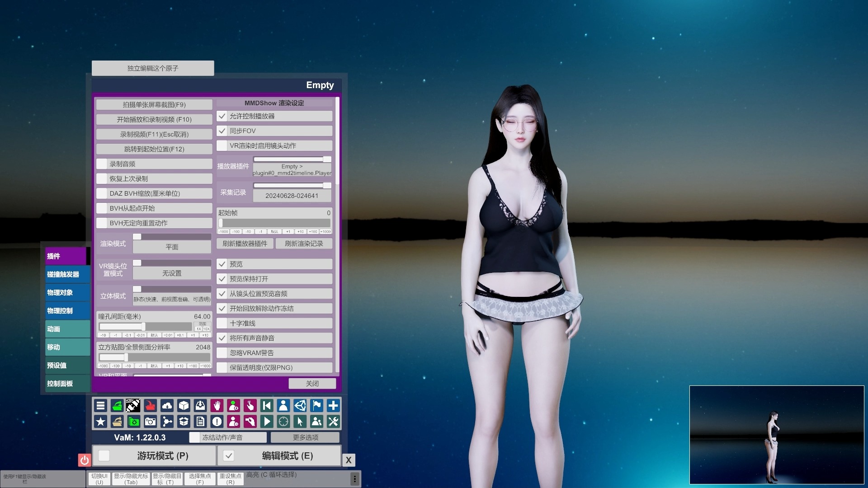Click the 起始帧 slider track
This screenshot has height=488, width=868.
[275, 223]
